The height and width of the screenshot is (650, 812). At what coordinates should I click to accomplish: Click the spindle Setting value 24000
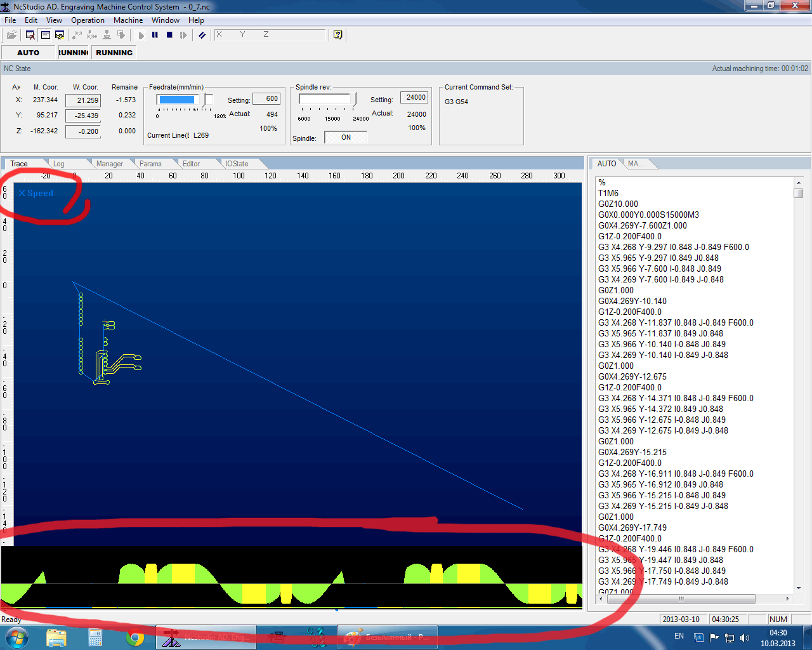[414, 98]
